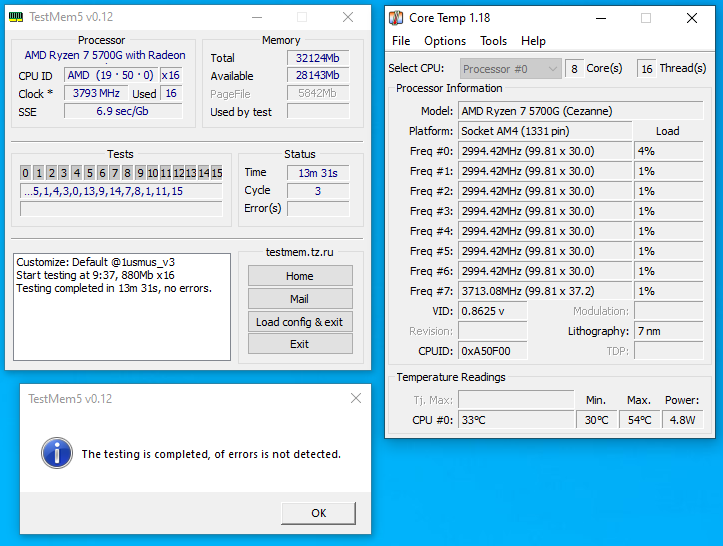Click test number 0 box in Tests

(26, 173)
